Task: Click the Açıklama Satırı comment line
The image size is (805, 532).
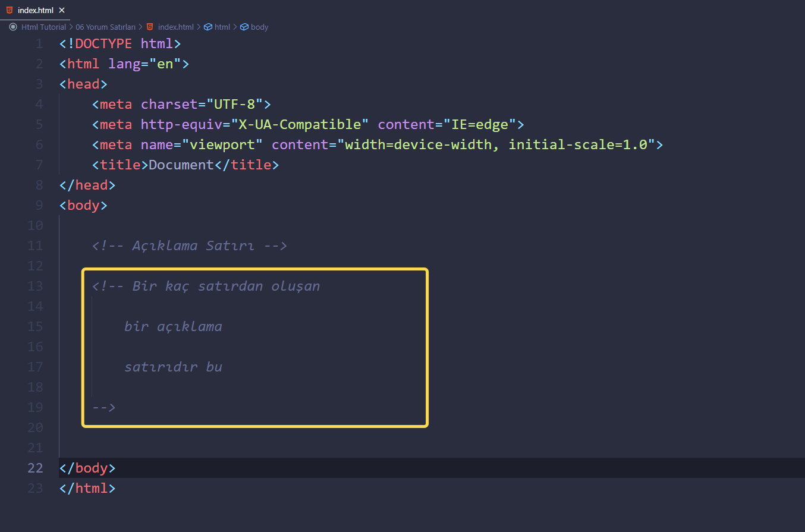Action: 190,245
